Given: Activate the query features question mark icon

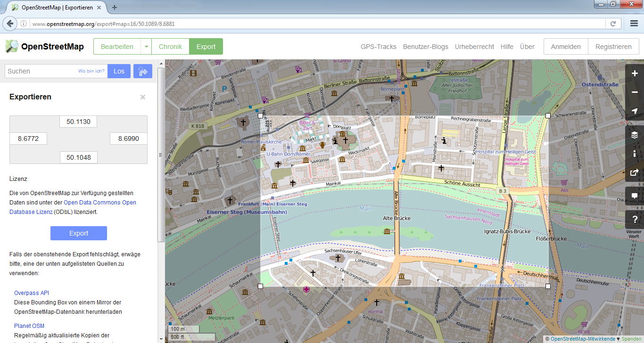Looking at the screenshot, I should pos(635,220).
